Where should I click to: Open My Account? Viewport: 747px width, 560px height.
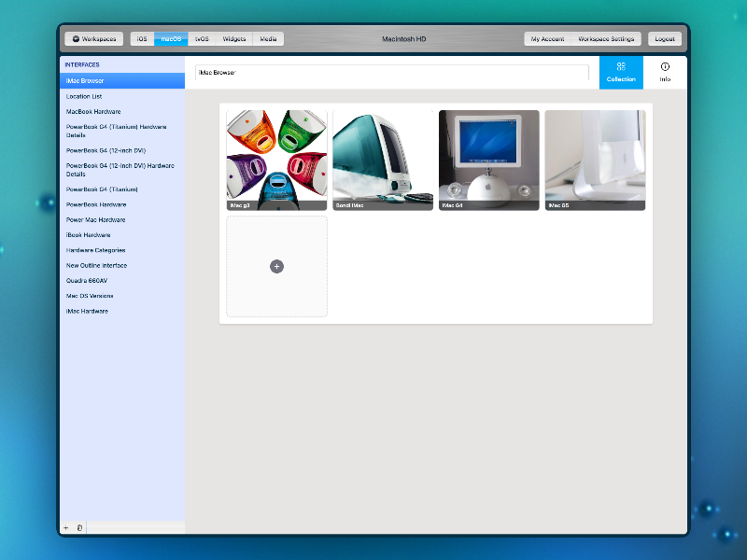[x=547, y=39]
